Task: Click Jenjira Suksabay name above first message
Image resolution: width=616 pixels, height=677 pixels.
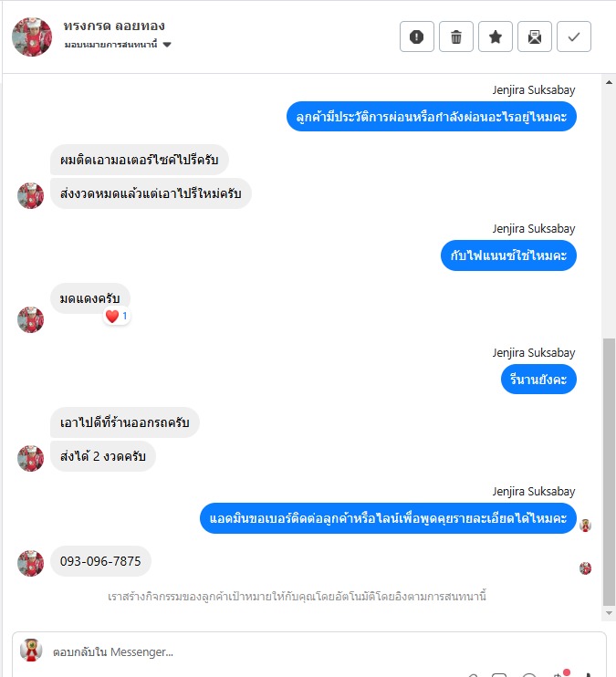Action: coord(534,89)
